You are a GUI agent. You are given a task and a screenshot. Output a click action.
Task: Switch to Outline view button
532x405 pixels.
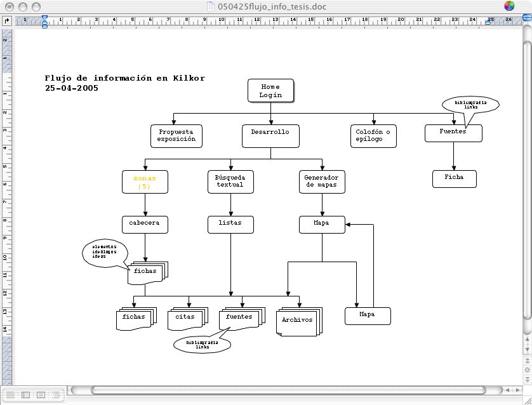(x=56, y=394)
